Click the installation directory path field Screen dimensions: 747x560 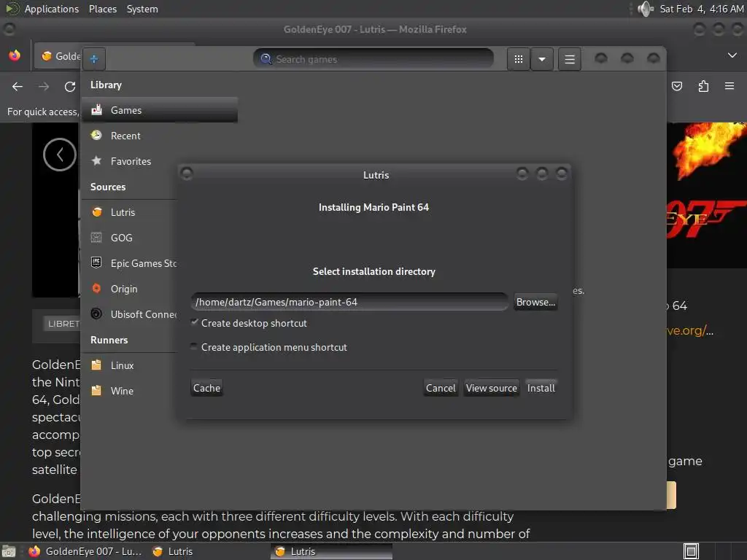click(x=349, y=302)
